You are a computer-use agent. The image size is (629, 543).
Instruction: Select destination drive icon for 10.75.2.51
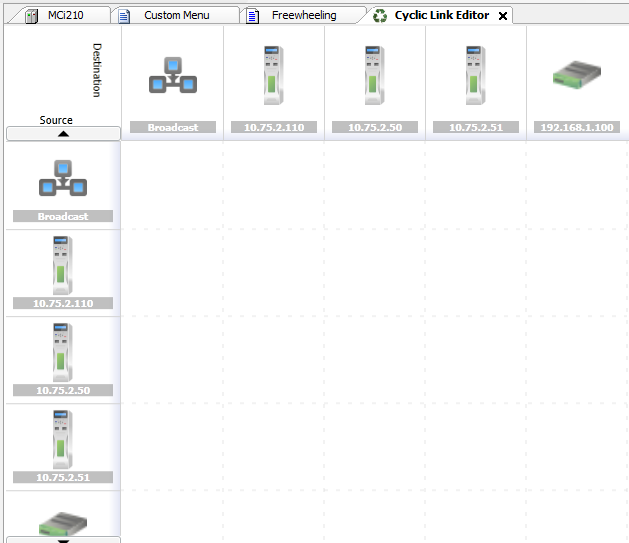[476, 75]
